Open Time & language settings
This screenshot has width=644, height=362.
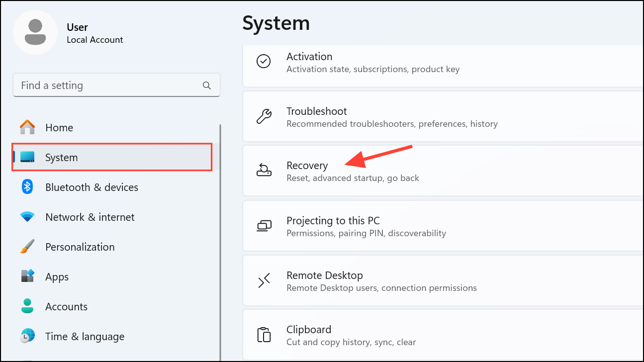point(85,337)
